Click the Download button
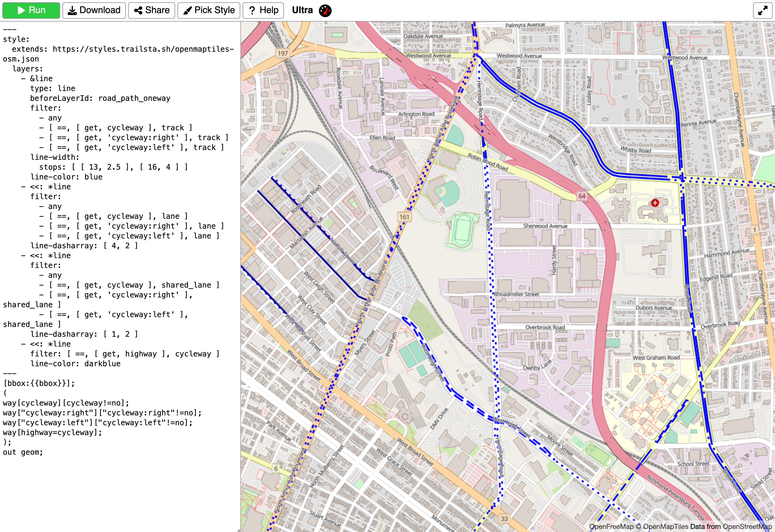 pos(94,10)
